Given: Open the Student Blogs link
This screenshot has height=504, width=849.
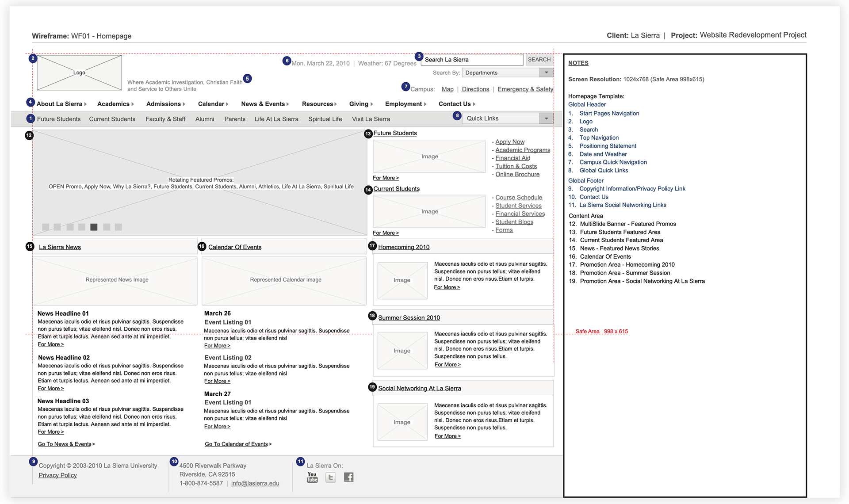Looking at the screenshot, I should click(514, 222).
